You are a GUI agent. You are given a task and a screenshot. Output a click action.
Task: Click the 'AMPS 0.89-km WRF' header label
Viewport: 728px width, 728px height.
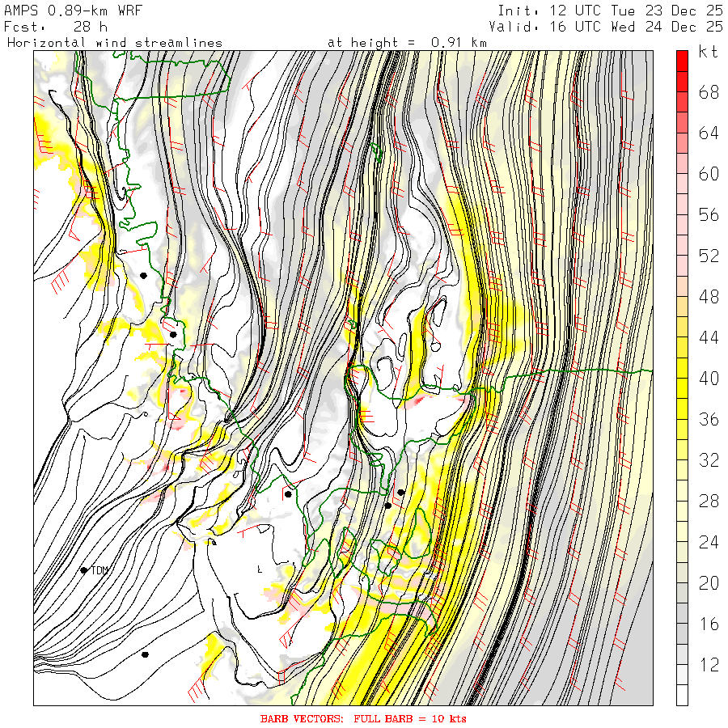(x=73, y=11)
